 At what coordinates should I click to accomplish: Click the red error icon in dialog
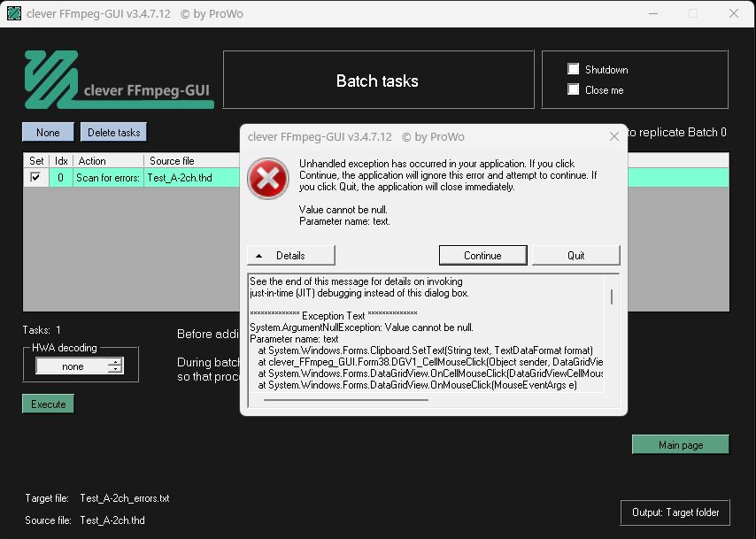pyautogui.click(x=268, y=179)
